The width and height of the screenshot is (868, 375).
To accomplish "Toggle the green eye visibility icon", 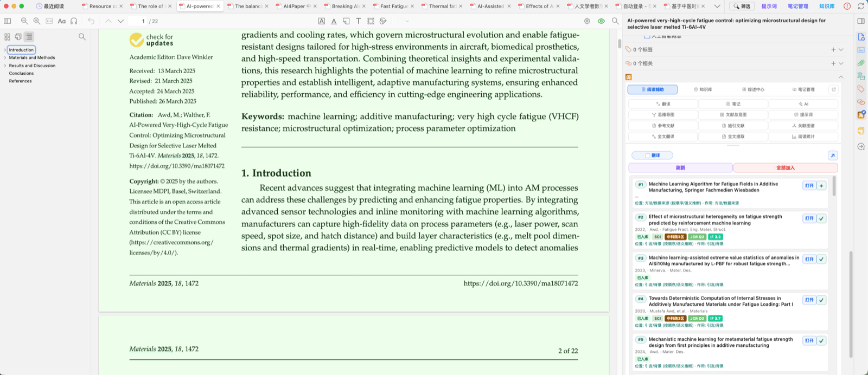I will tap(601, 21).
